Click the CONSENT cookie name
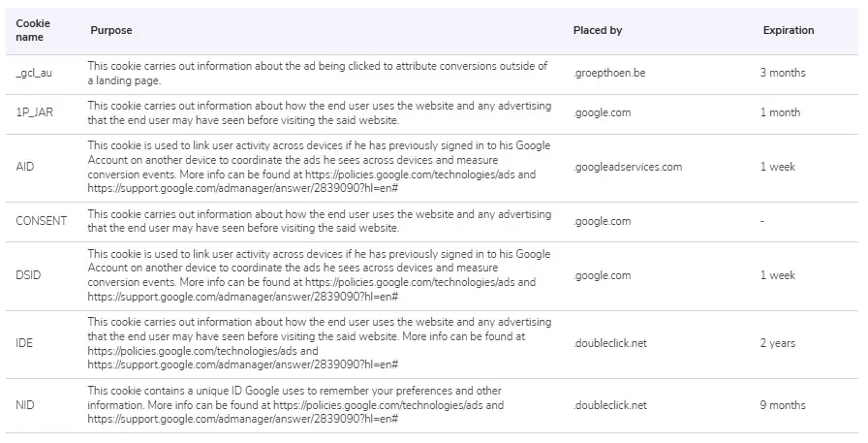This screenshot has height=443, width=868. pyautogui.click(x=41, y=221)
